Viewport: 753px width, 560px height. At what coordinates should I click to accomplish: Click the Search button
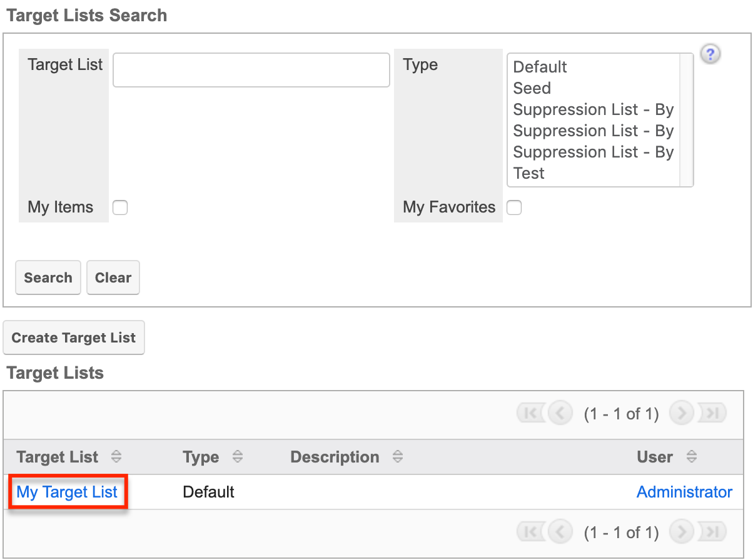[x=48, y=277]
